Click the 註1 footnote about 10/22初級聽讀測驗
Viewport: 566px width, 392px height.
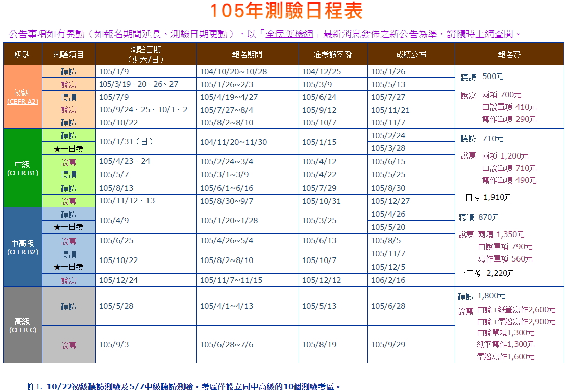click(184, 387)
